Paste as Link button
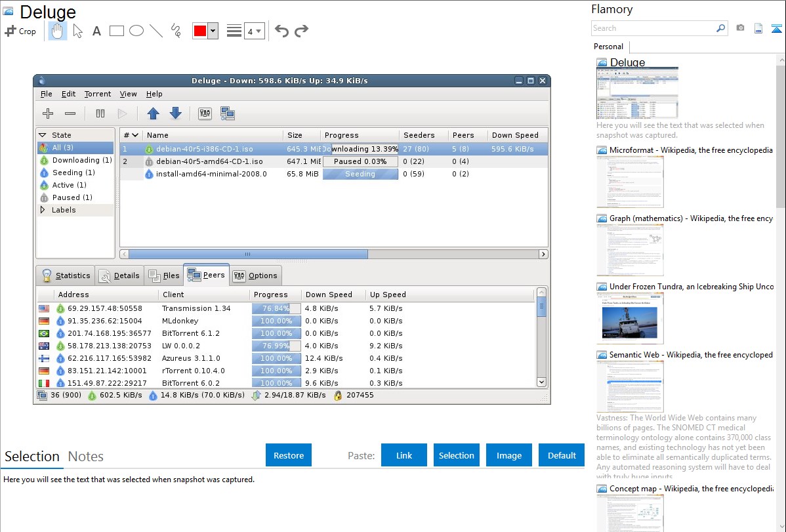This screenshot has height=532, width=786. (404, 455)
